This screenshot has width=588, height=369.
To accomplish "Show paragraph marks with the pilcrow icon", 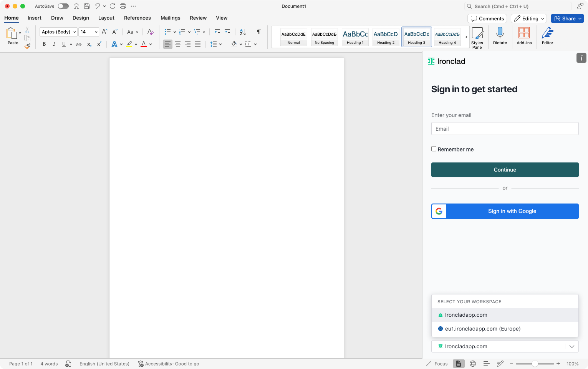I will pyautogui.click(x=259, y=32).
